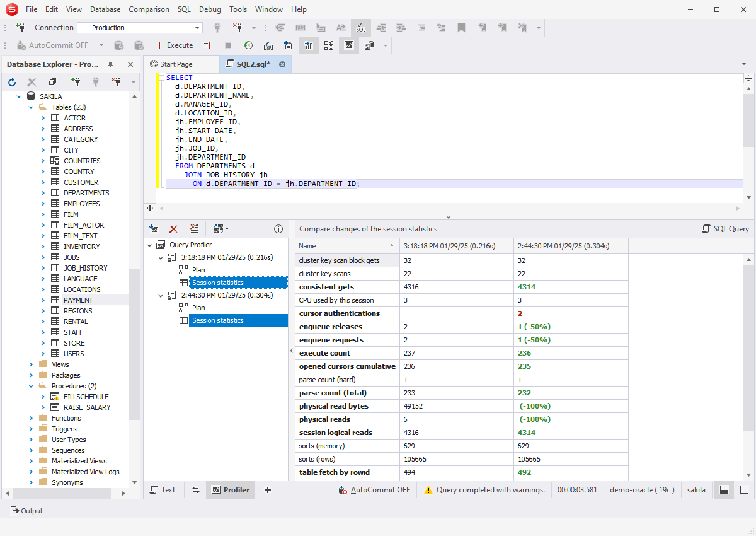
Task: Click the stop execution square icon
Action: tap(228, 45)
